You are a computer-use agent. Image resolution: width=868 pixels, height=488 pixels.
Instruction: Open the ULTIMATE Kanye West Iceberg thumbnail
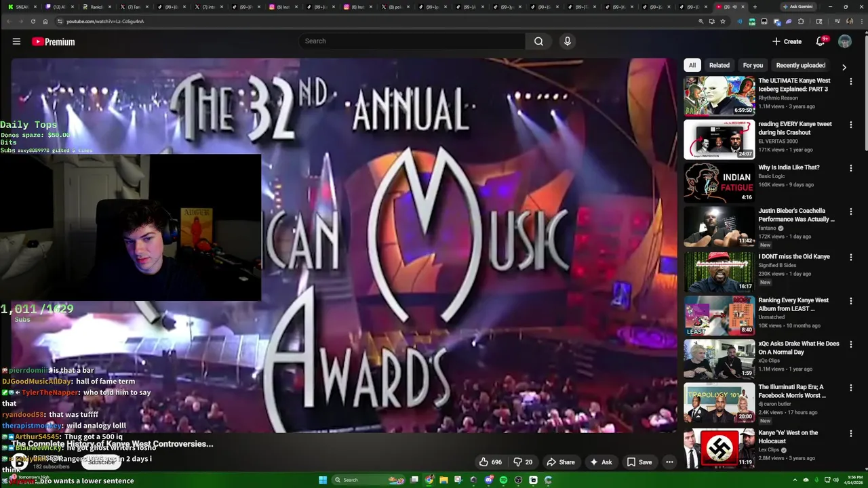(719, 96)
